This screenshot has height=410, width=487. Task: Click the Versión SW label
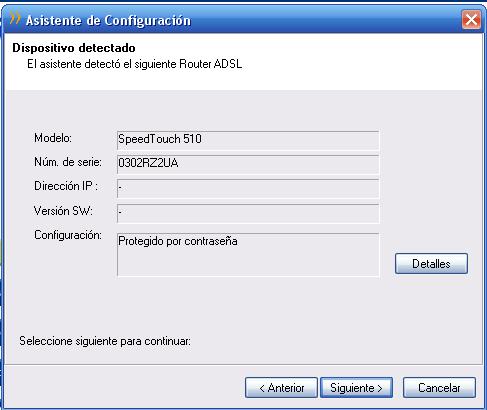pos(63,211)
